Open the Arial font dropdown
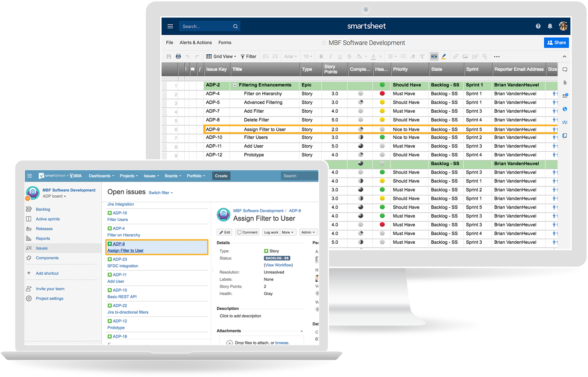This screenshot has height=377, width=588. (291, 56)
